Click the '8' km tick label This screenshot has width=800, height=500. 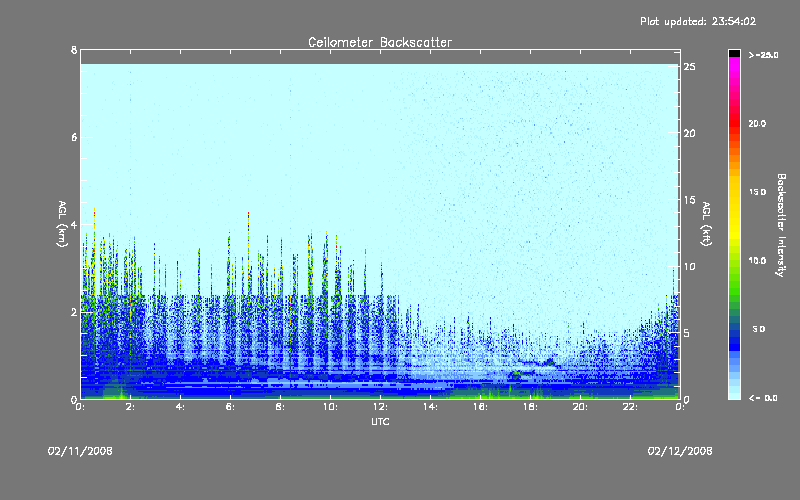pos(74,50)
